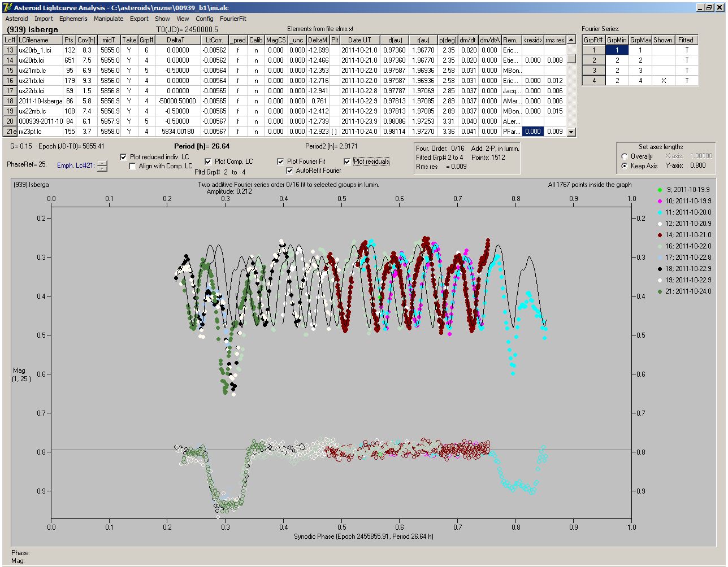Enable the Align with Comp. LC checkbox
The height and width of the screenshot is (567, 728).
click(x=133, y=166)
